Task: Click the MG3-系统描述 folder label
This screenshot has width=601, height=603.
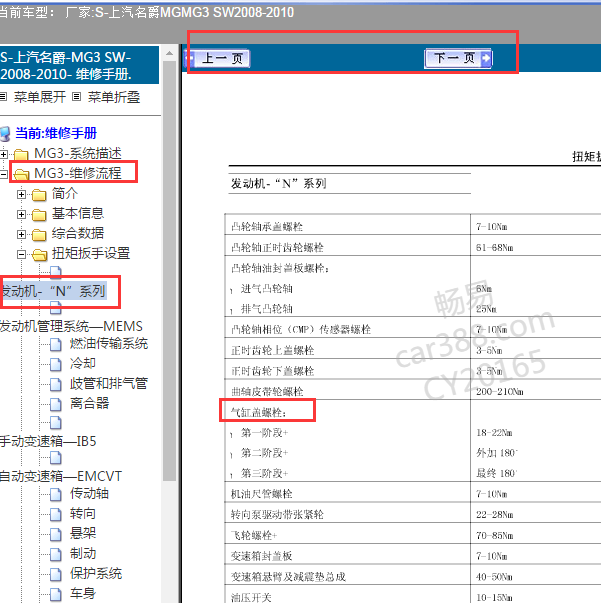Action: click(78, 153)
